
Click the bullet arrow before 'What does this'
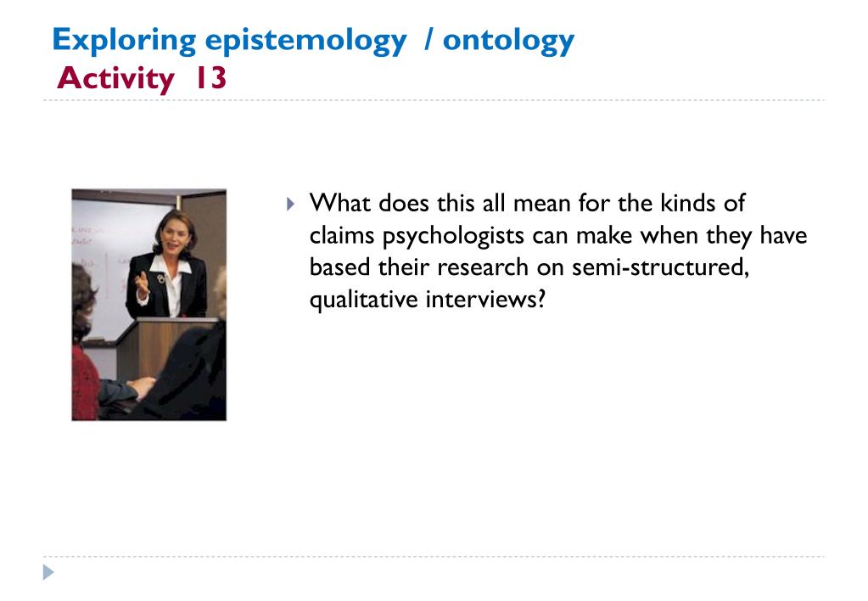click(291, 204)
